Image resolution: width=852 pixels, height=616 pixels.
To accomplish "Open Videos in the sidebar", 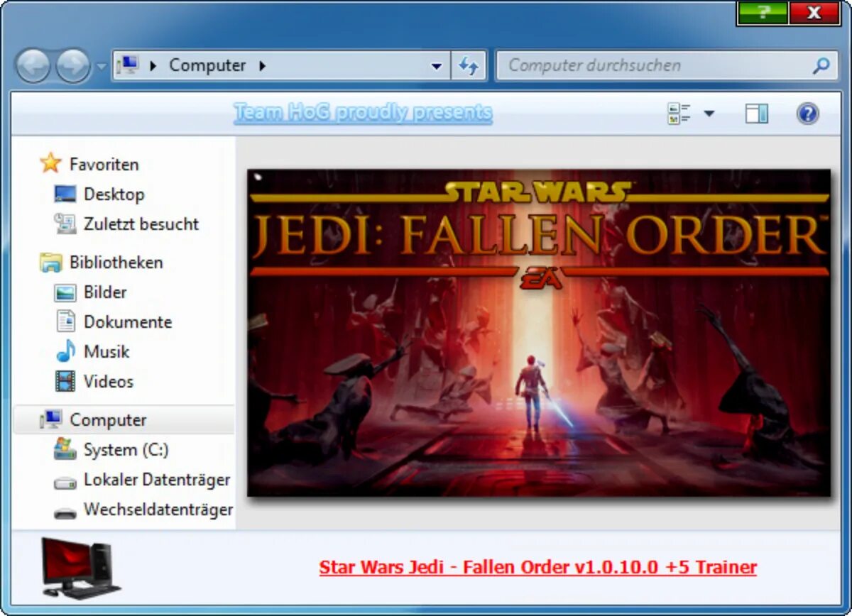I will click(x=108, y=381).
